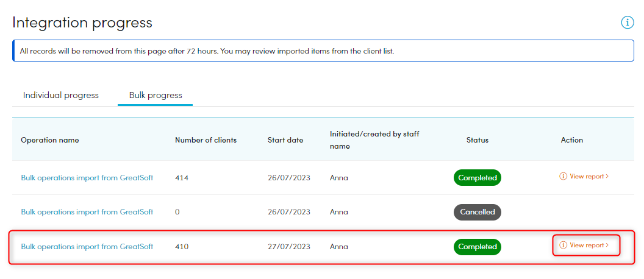
Task: Click the Number of clients column header
Action: point(206,140)
